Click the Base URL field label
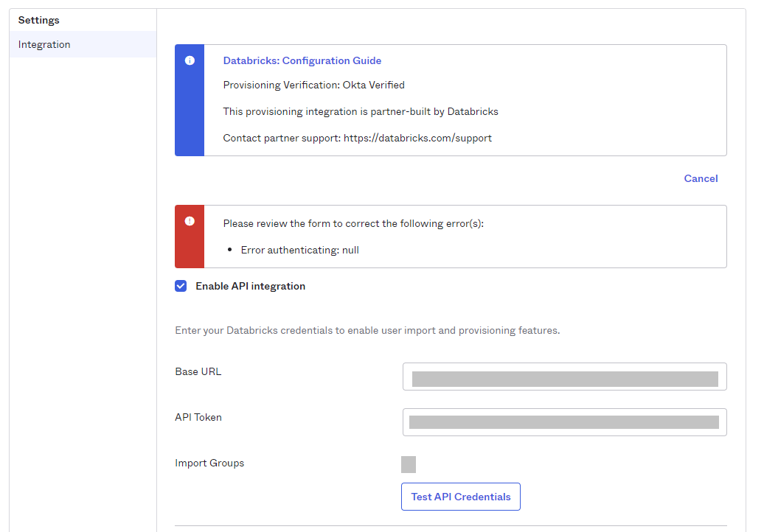The image size is (764, 532). 198,371
